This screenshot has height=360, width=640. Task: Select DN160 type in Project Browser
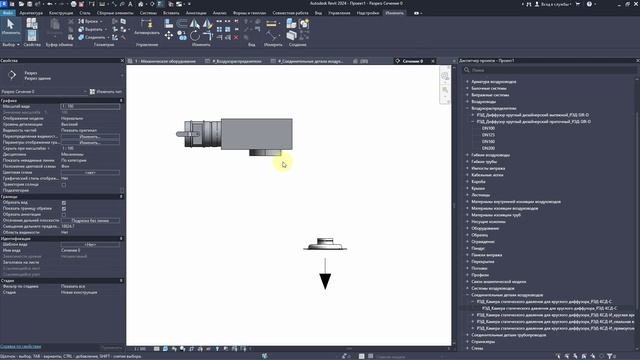click(x=488, y=142)
